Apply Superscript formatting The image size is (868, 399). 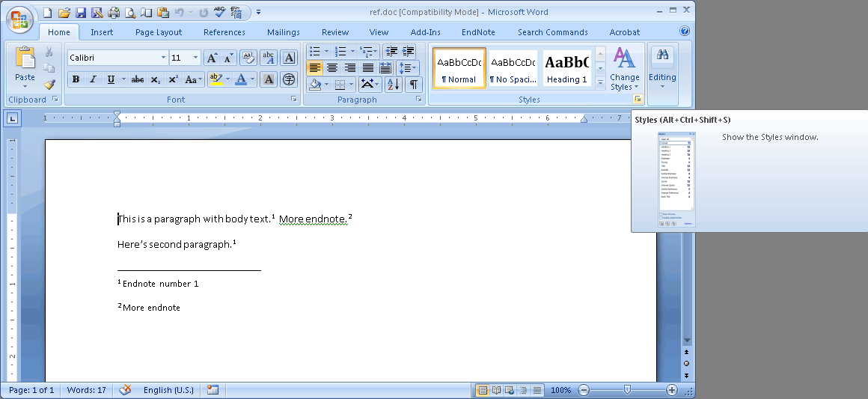[173, 80]
